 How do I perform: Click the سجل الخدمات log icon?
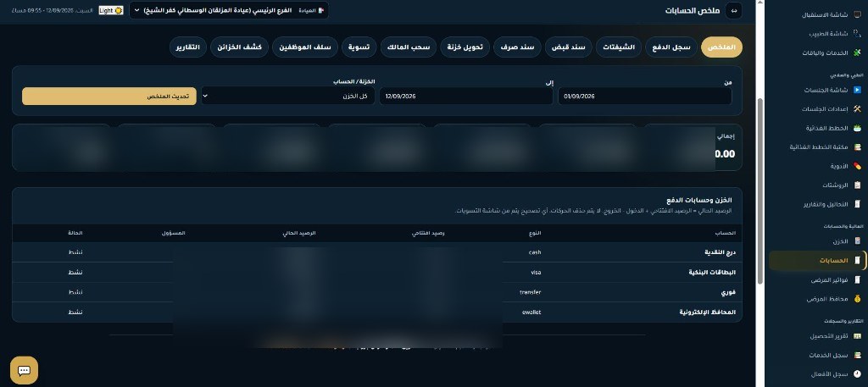[x=857, y=355]
